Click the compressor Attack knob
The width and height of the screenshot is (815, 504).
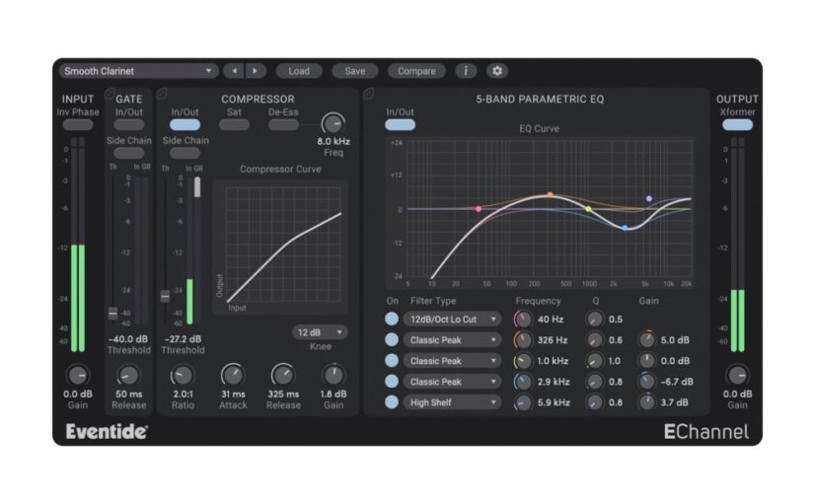pyautogui.click(x=232, y=375)
